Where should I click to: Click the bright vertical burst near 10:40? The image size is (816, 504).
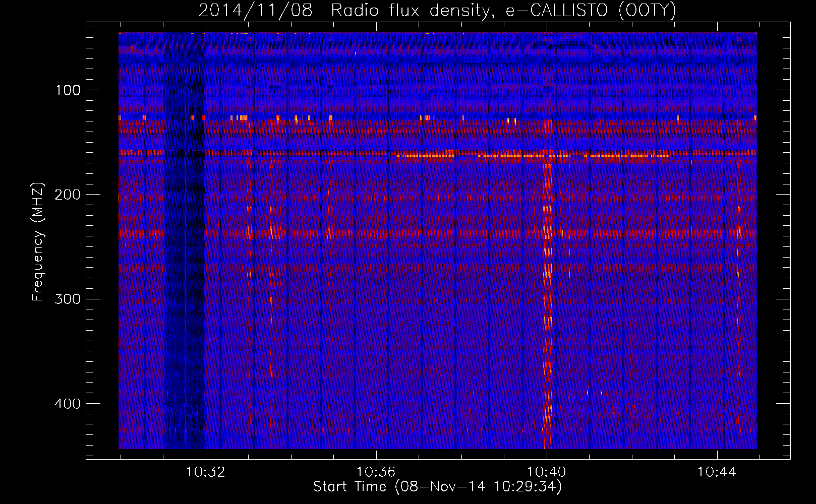coord(547,285)
